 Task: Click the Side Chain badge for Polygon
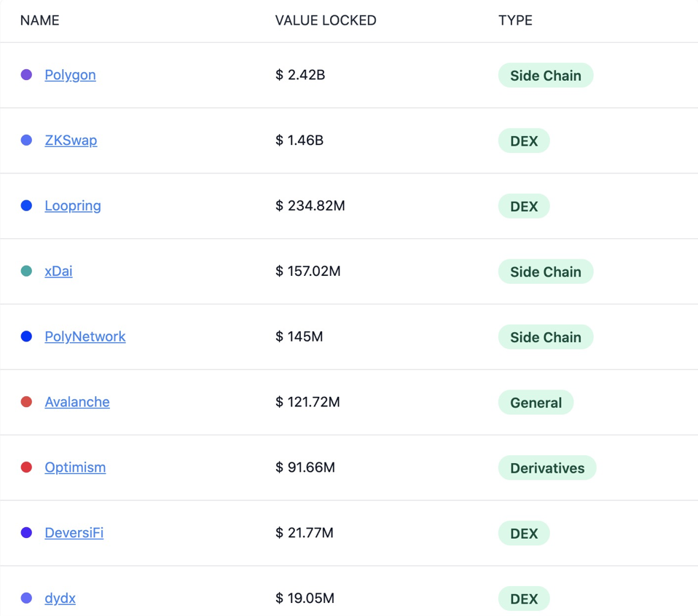pyautogui.click(x=545, y=76)
